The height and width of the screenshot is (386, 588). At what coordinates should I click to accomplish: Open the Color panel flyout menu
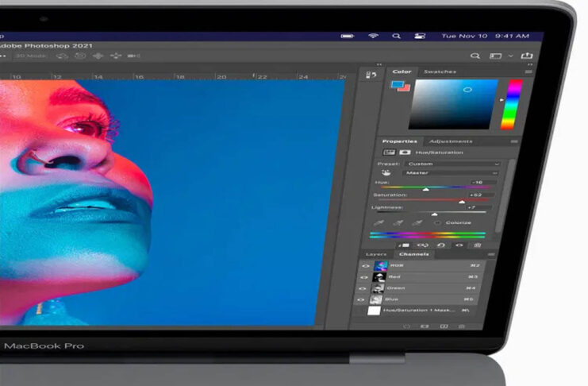[x=528, y=71]
